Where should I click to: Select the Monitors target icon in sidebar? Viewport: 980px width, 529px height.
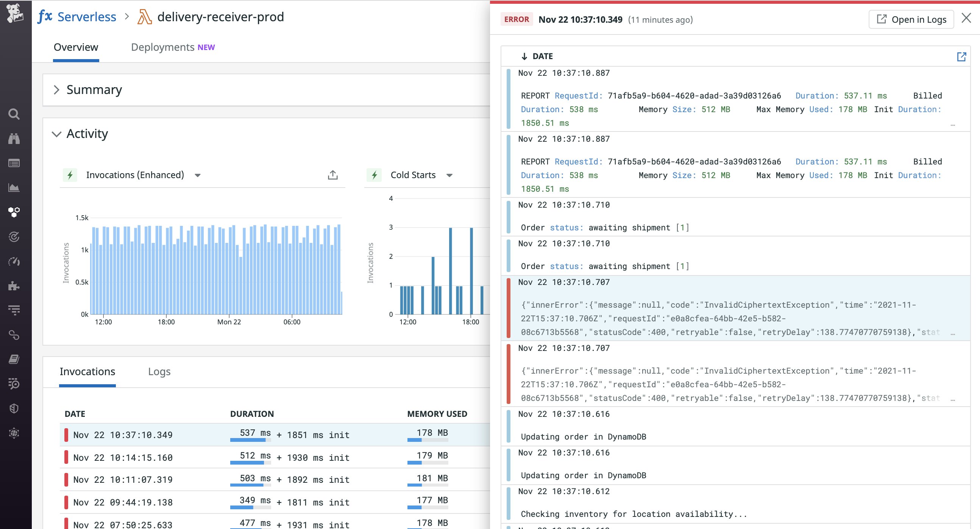[x=14, y=237]
